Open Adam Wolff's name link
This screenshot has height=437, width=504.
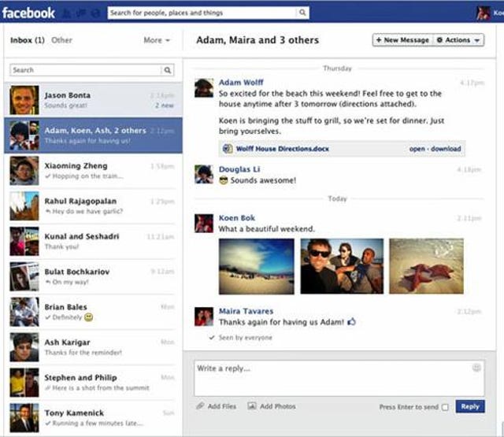click(x=241, y=82)
